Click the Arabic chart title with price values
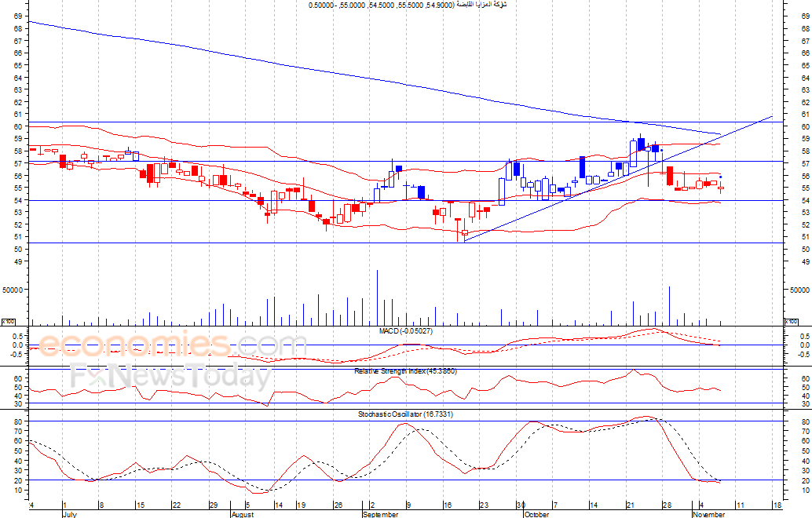This screenshot has height=518, width=812. 408,5
